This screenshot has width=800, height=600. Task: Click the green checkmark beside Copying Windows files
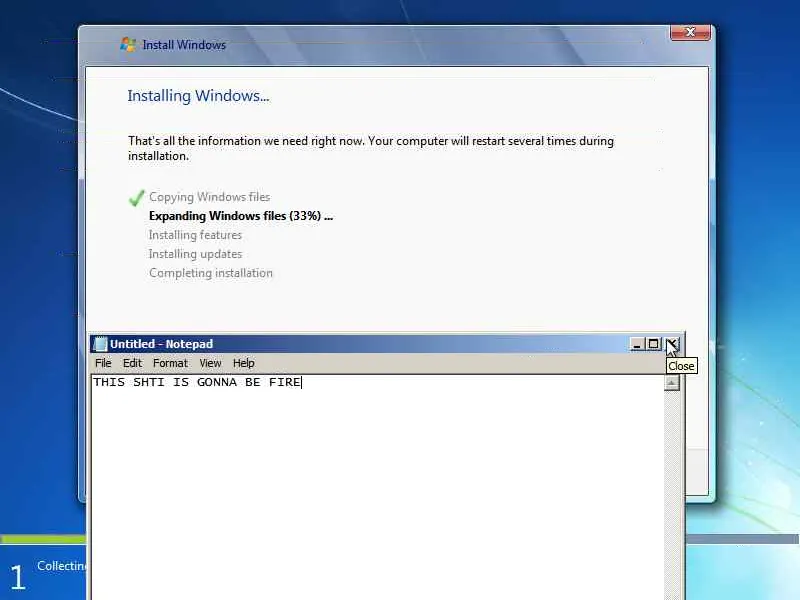136,197
